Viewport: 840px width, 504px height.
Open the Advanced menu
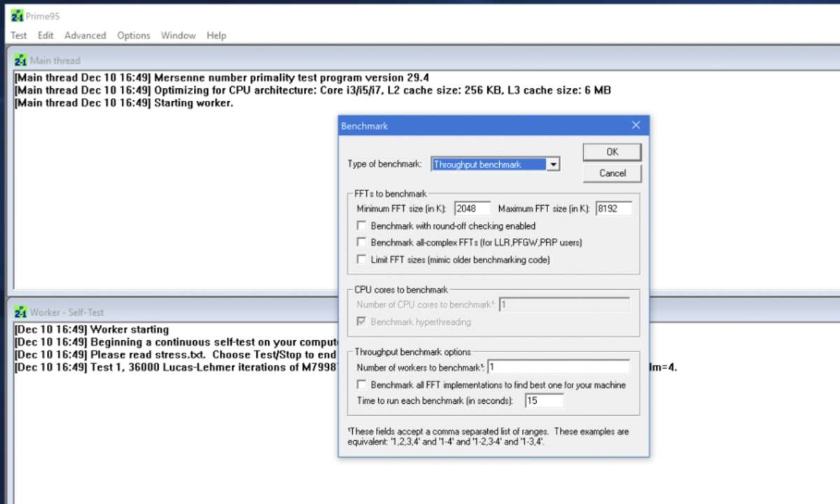point(85,35)
